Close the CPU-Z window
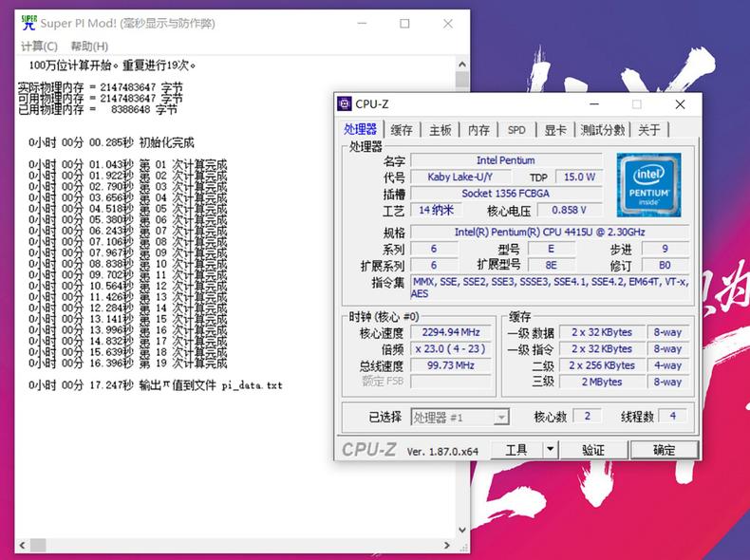750x560 pixels. click(x=680, y=104)
